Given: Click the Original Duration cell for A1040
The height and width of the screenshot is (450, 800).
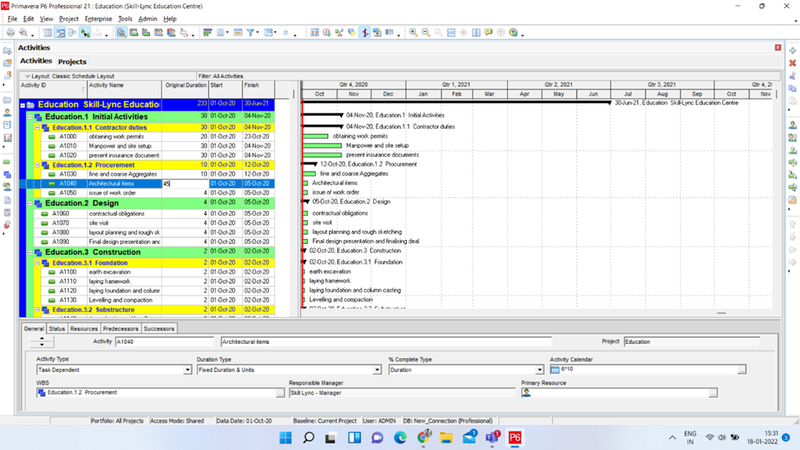Looking at the screenshot, I should click(x=185, y=184).
